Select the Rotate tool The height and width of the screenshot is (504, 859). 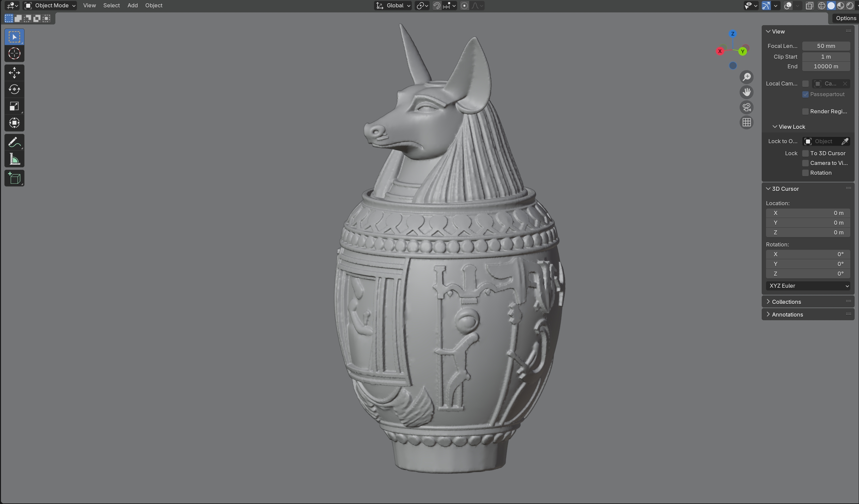point(14,89)
